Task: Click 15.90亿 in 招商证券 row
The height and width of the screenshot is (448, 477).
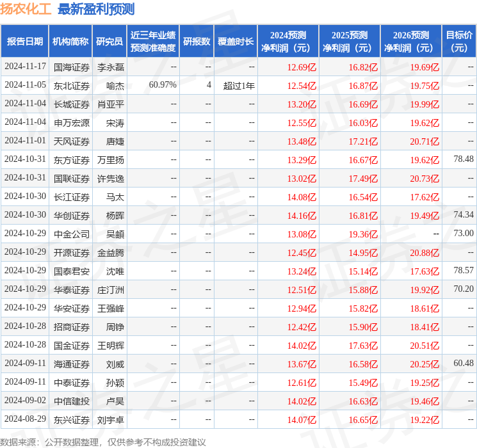Action: click(363, 327)
